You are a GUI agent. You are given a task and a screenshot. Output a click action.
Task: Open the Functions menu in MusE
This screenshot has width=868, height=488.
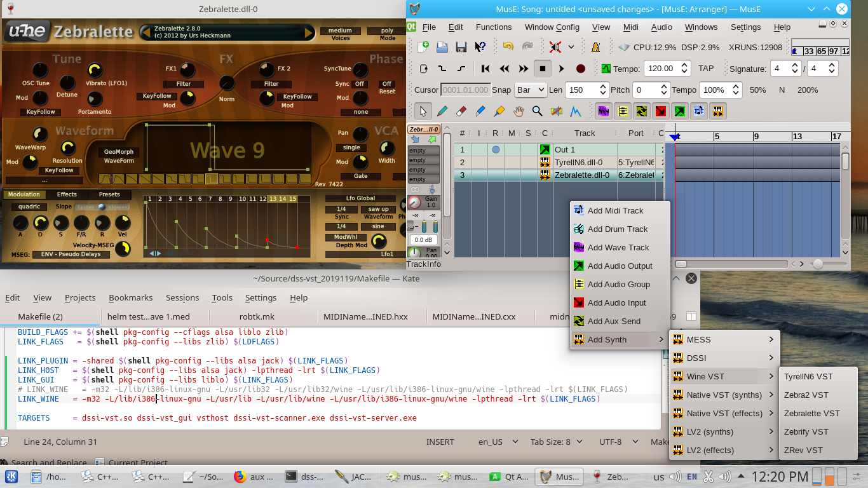pyautogui.click(x=493, y=27)
